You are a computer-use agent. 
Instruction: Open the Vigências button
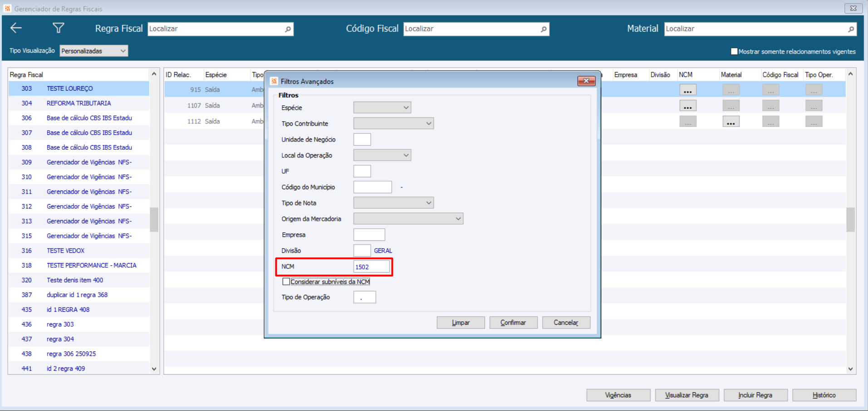[618, 395]
